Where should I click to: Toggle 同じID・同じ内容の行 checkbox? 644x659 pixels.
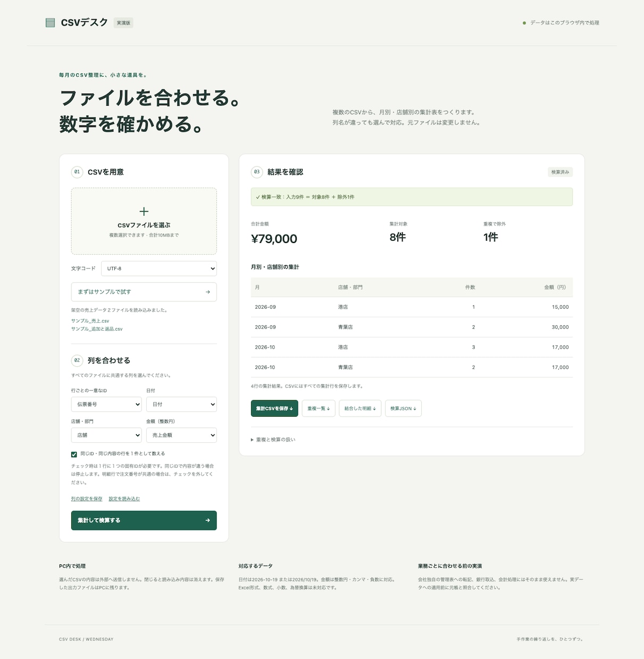(x=74, y=454)
